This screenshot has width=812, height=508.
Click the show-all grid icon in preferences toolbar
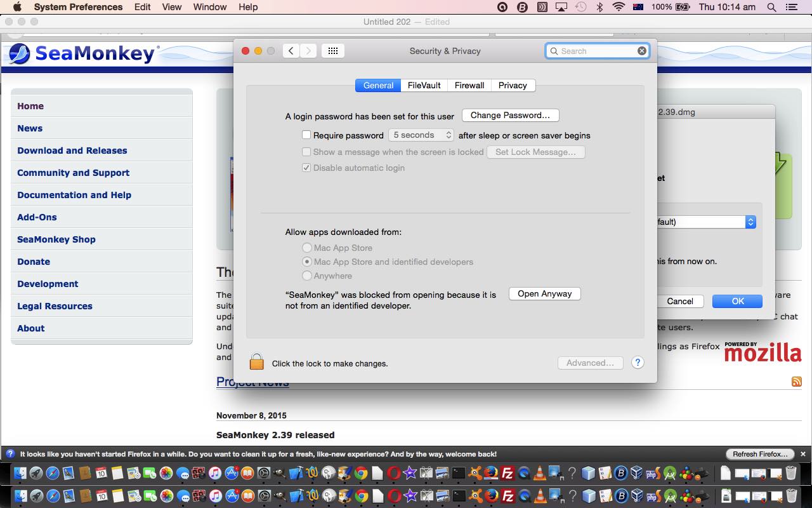point(332,50)
